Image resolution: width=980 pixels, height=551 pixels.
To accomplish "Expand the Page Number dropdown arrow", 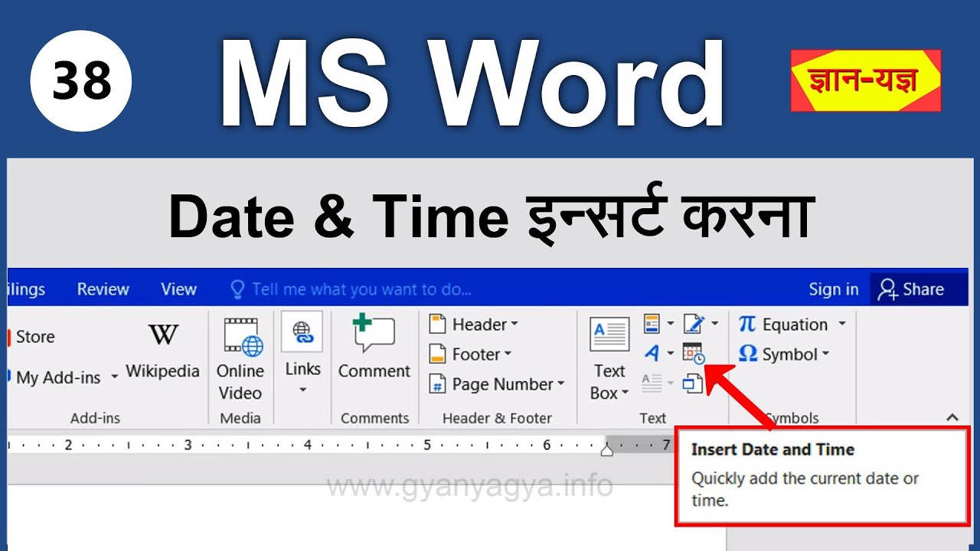I will 560,384.
